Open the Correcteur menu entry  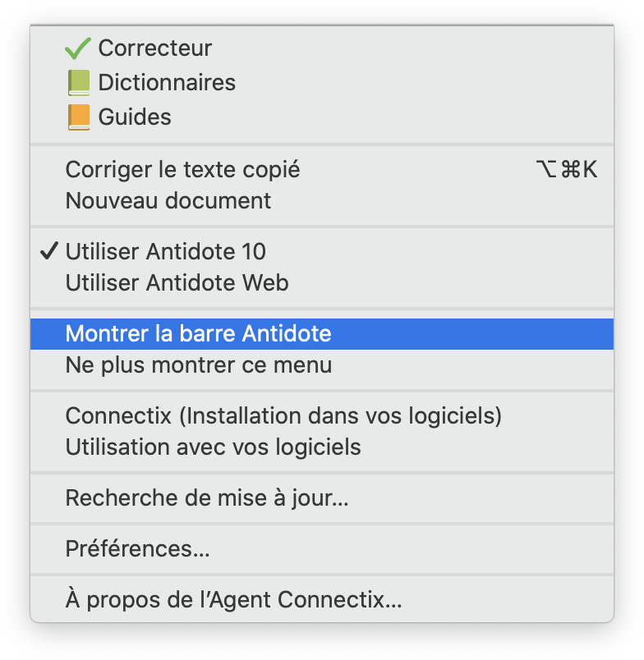coord(155,48)
